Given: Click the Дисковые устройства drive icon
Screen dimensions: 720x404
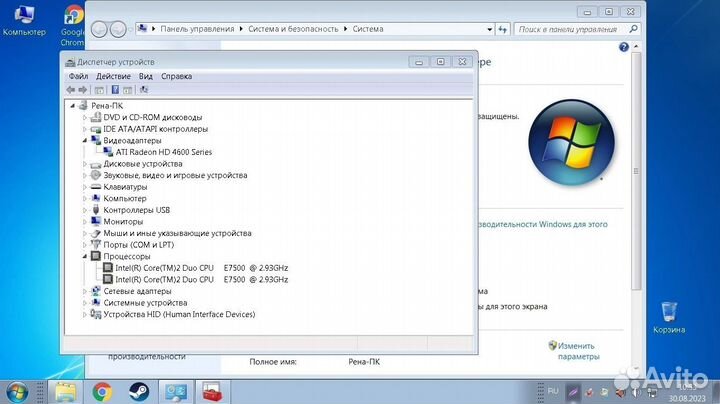Looking at the screenshot, I should point(96,164).
